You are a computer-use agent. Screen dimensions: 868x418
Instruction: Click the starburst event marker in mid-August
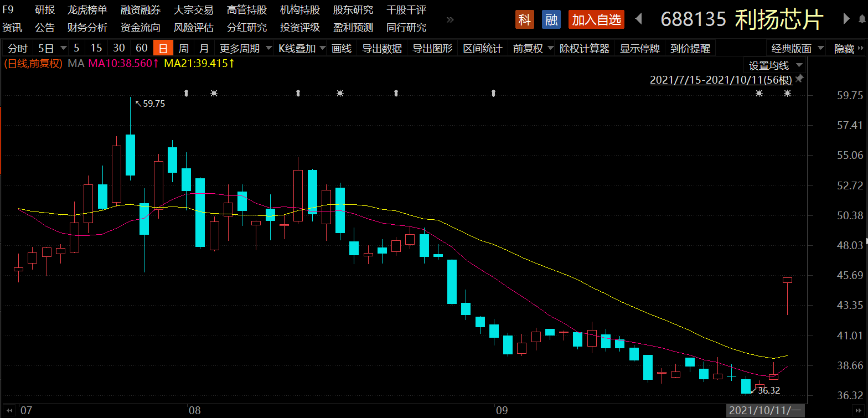[340, 94]
